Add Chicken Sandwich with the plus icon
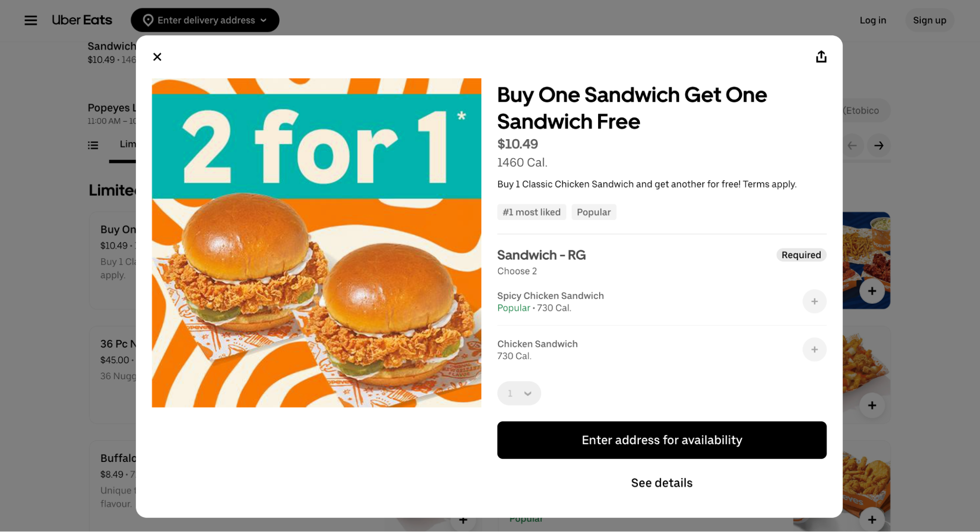The image size is (980, 532). click(814, 349)
